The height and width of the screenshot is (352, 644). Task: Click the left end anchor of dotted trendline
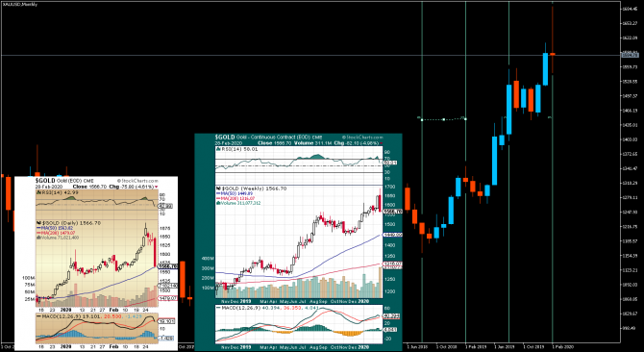422,119
